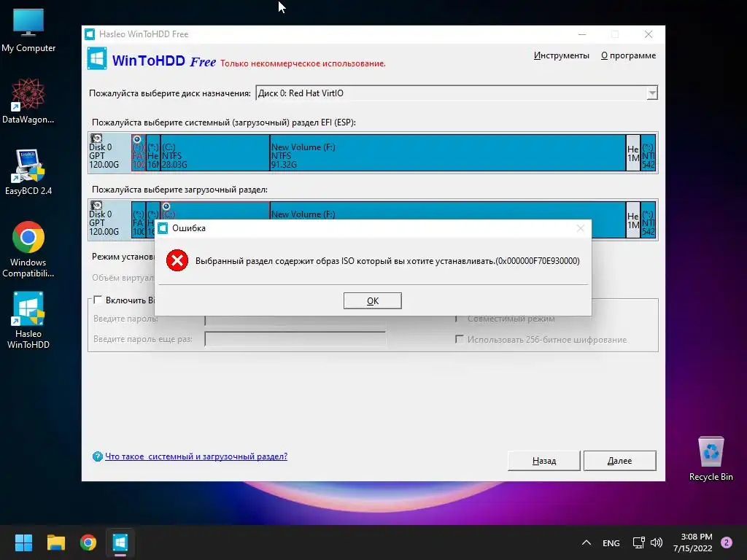Viewport: 747px width, 560px height.
Task: Open the system and boot partition help link
Action: click(196, 456)
